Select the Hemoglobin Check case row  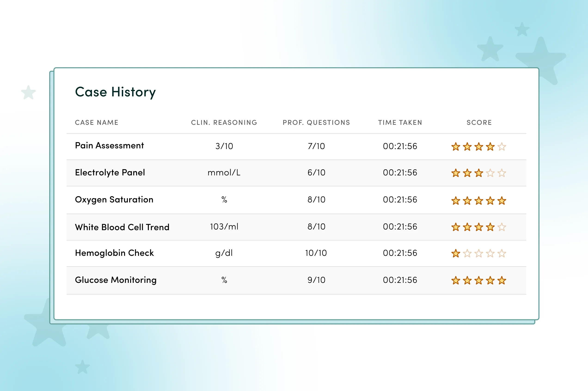[x=114, y=253]
